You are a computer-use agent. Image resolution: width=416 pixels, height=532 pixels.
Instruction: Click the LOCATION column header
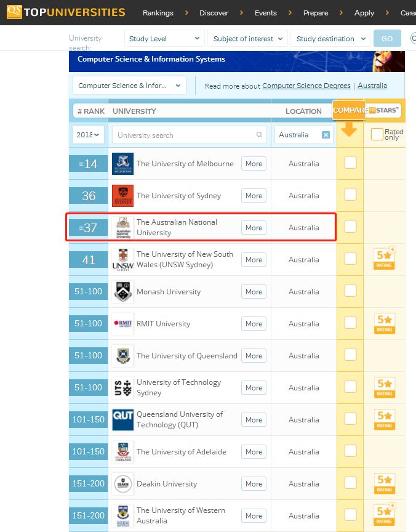(303, 111)
